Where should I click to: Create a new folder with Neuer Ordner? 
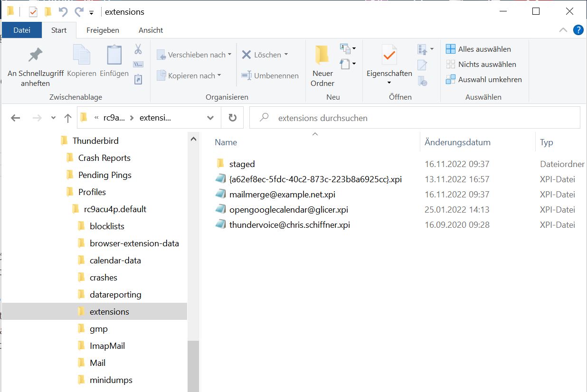tap(322, 66)
